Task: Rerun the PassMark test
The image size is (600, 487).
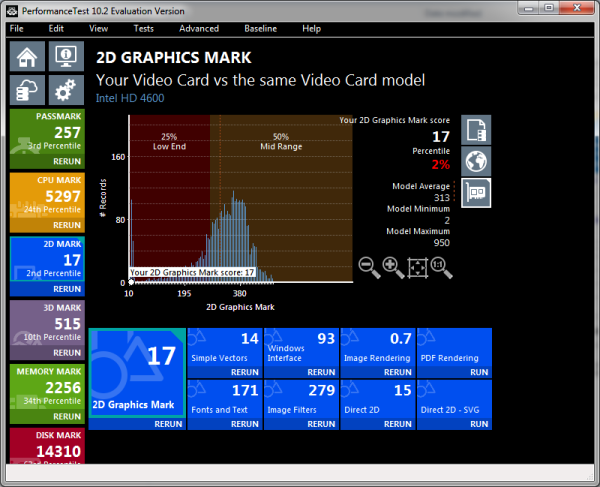Action: tap(67, 161)
